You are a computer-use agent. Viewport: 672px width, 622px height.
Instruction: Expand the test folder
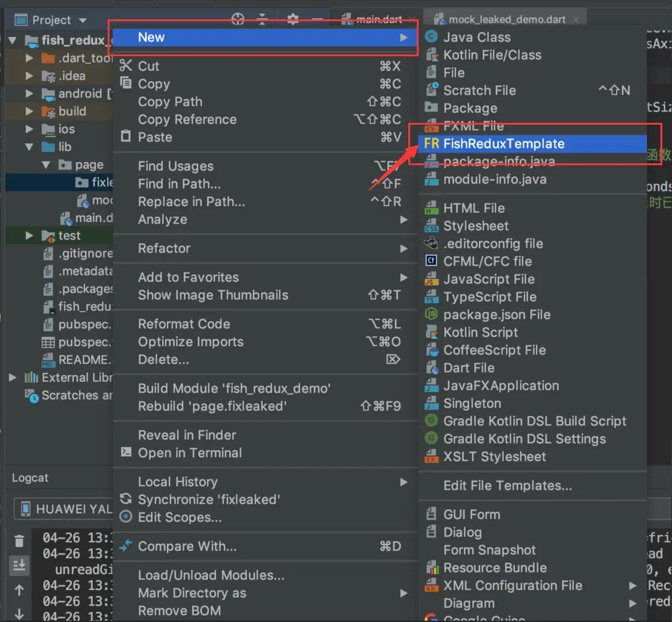(29, 235)
